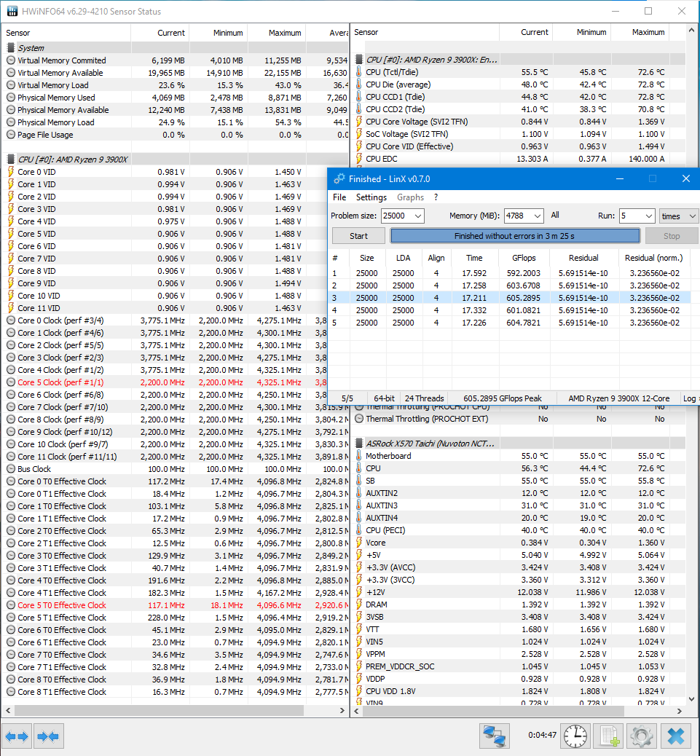This screenshot has height=756, width=700.
Task: Click the Stop button in LinX
Action: point(671,236)
